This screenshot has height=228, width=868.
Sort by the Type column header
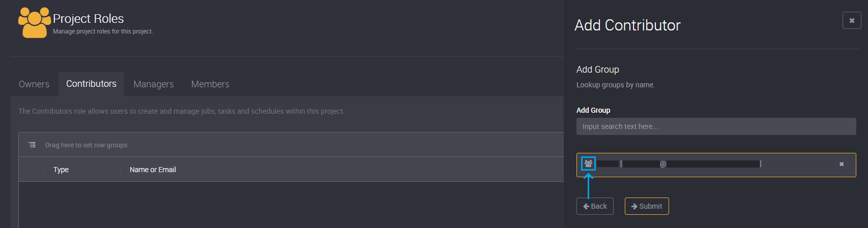tap(61, 170)
